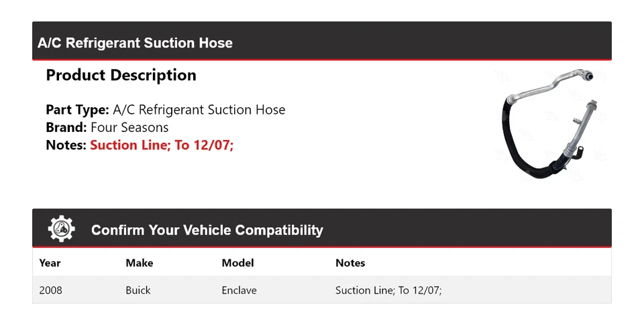644x325 pixels.
Task: Select the Buick make cell
Action: coord(138,290)
